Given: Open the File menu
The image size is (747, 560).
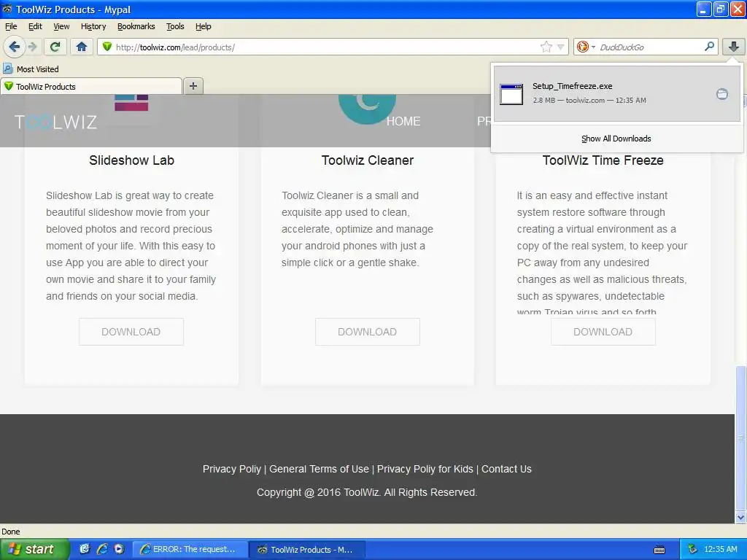Looking at the screenshot, I should click(x=11, y=26).
